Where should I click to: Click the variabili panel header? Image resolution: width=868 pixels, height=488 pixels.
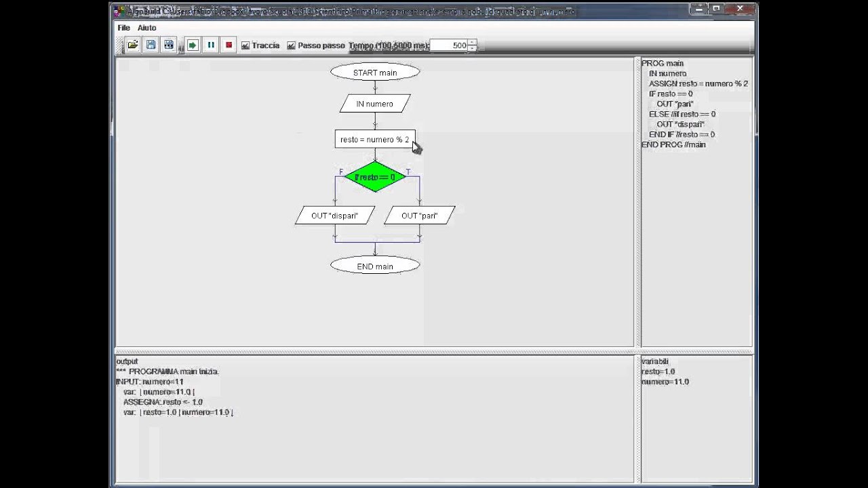click(654, 361)
